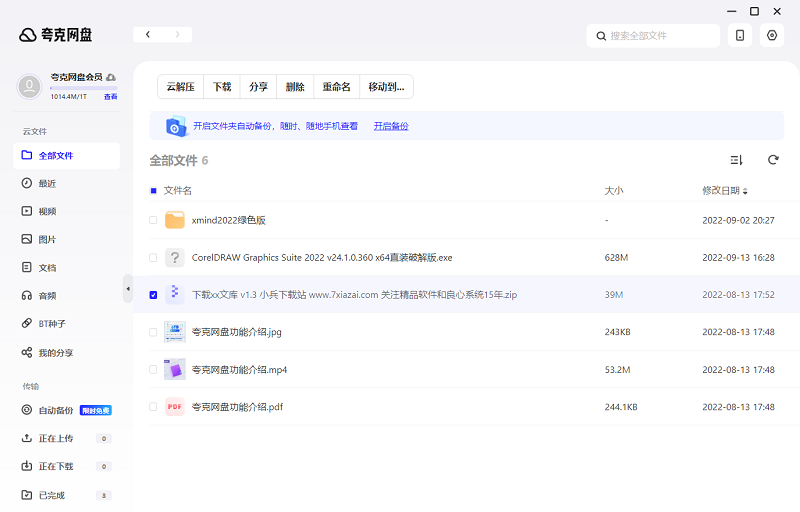Open 我的分享 in sidebar
This screenshot has height=512, width=800.
[55, 353]
